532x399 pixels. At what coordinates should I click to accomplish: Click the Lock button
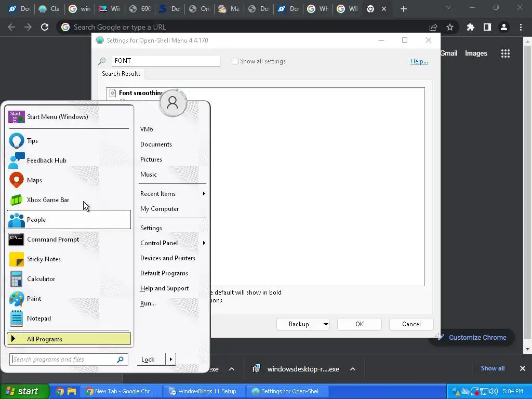[x=151, y=360]
